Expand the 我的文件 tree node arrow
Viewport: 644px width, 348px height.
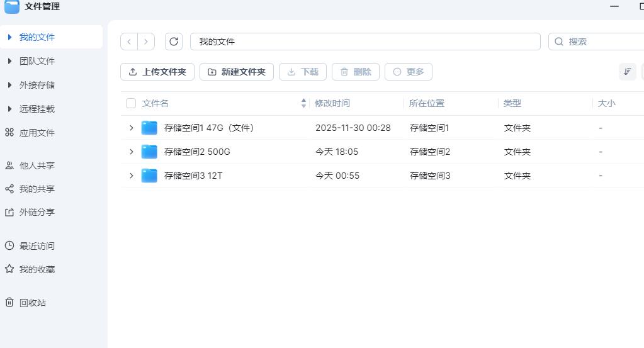click(x=10, y=37)
